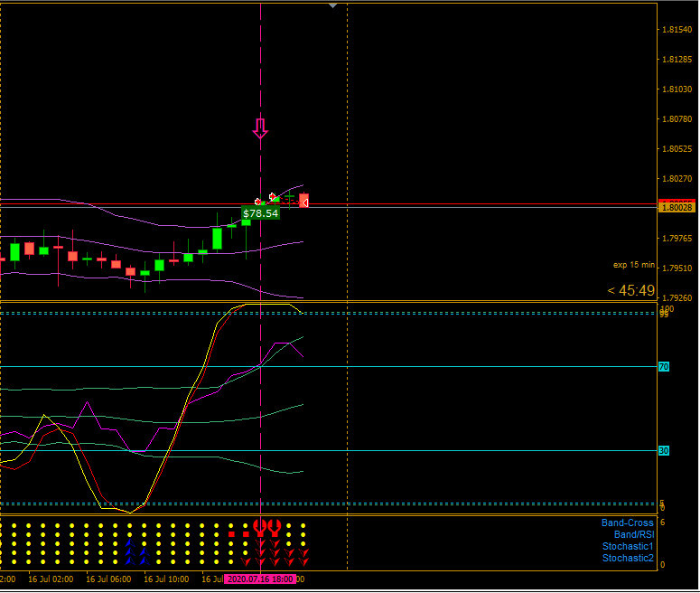This screenshot has height=593, width=700.
Task: Click the Band-Cross indicator label
Action: (627, 522)
